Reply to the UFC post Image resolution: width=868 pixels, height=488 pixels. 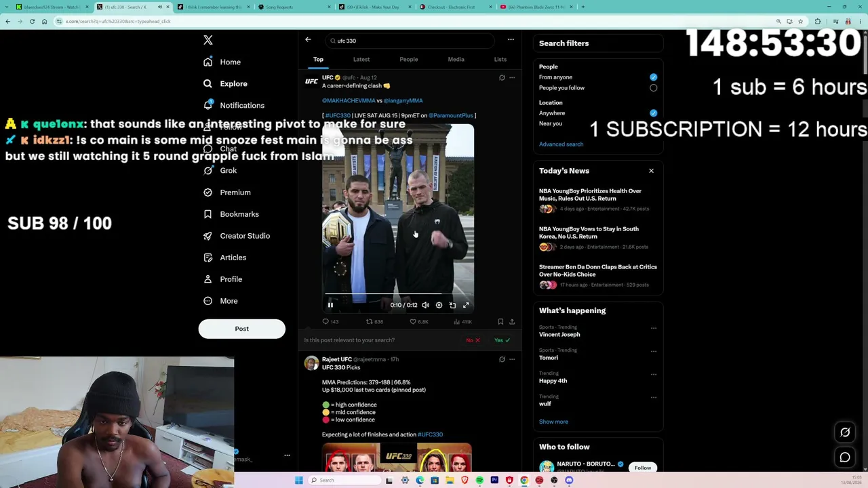tap(330, 322)
